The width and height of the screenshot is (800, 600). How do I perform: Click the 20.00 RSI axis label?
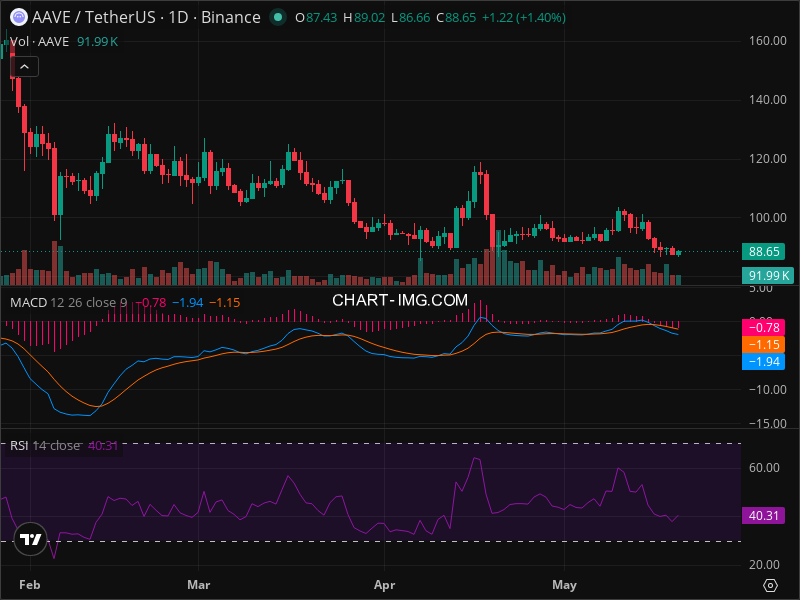coord(764,565)
